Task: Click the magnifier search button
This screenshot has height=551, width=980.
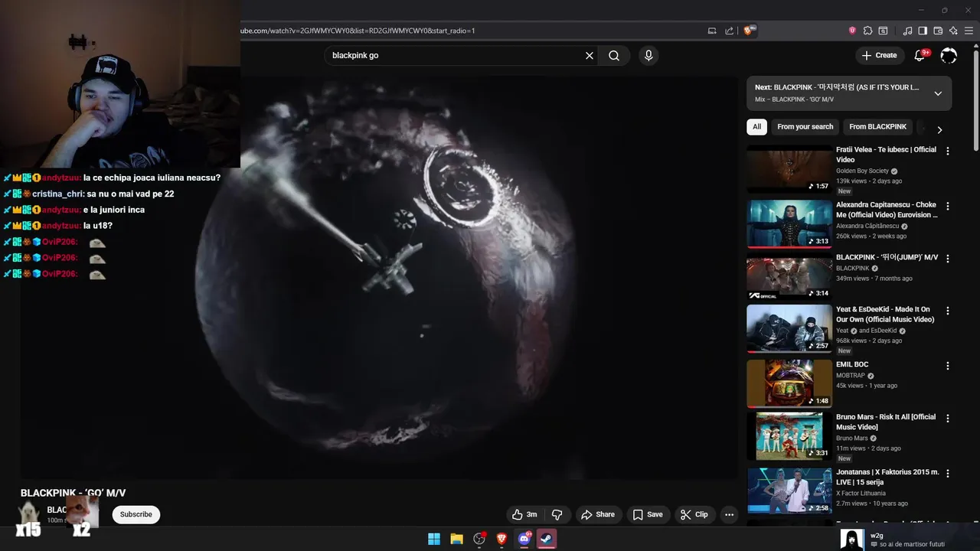Action: [x=614, y=55]
